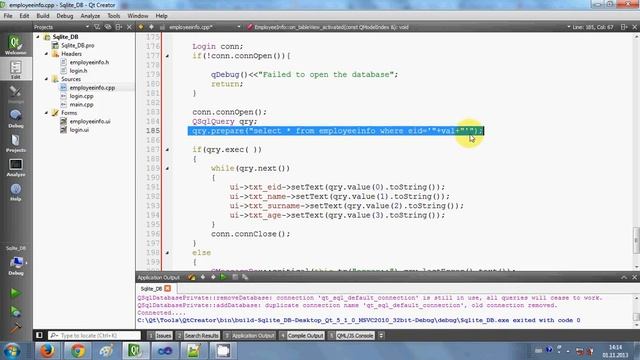
Task: Open the Welcome mode
Action: [16, 44]
